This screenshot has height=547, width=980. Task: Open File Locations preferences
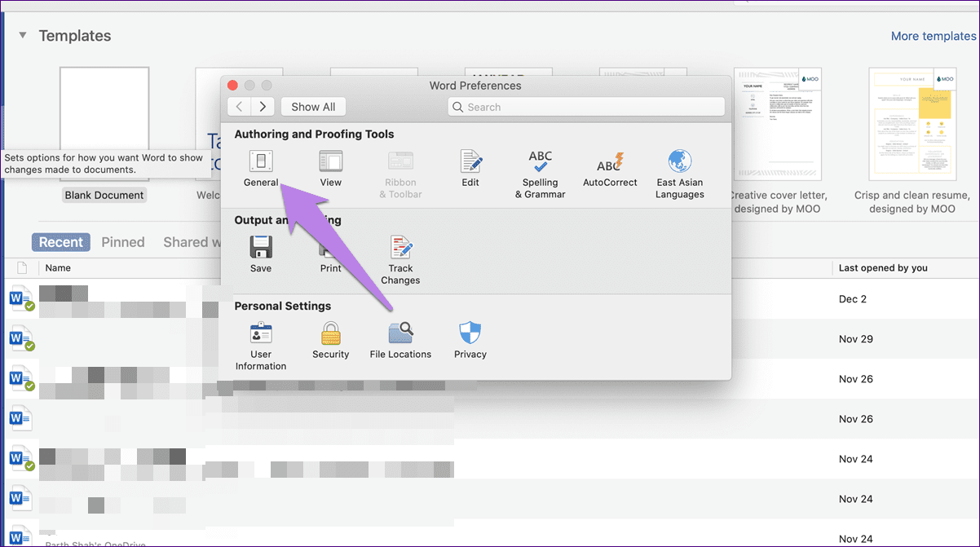click(x=400, y=341)
